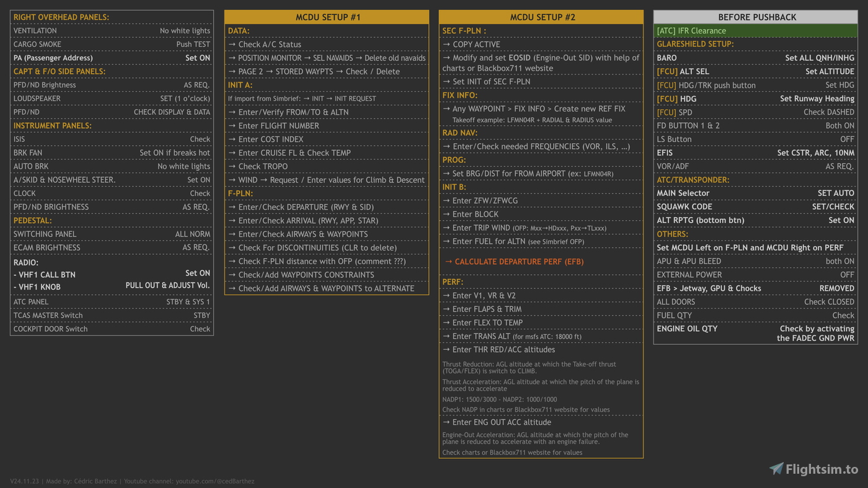Screen dimensions: 868x488
Task: Click the CALCULATE DEPARTURE PERF (EFB) entry
Action: 516,261
